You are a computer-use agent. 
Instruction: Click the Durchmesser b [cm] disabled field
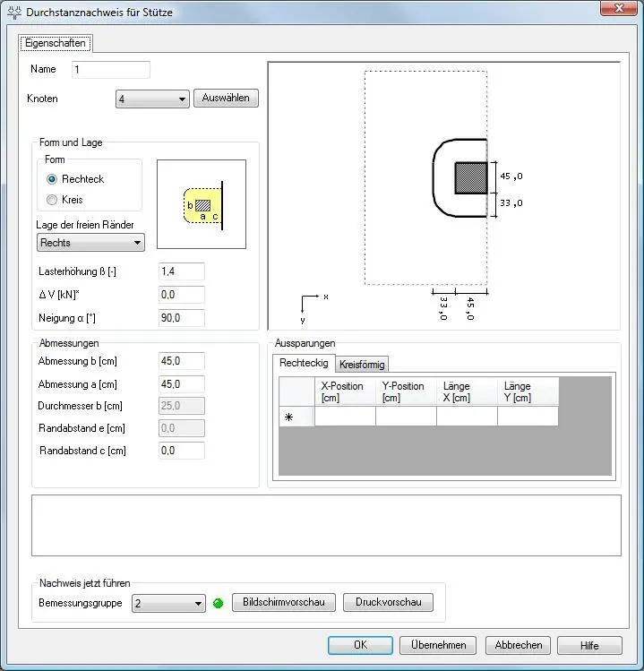(182, 406)
